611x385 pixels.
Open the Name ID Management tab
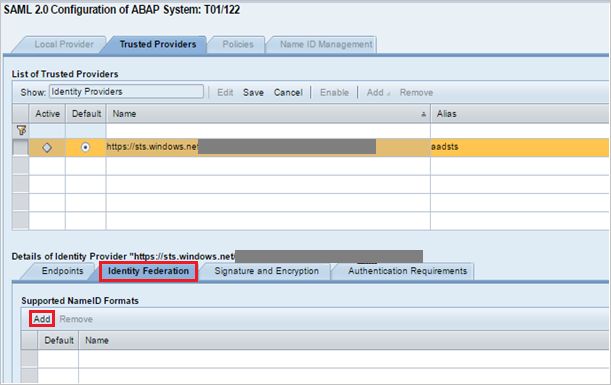pyautogui.click(x=326, y=44)
